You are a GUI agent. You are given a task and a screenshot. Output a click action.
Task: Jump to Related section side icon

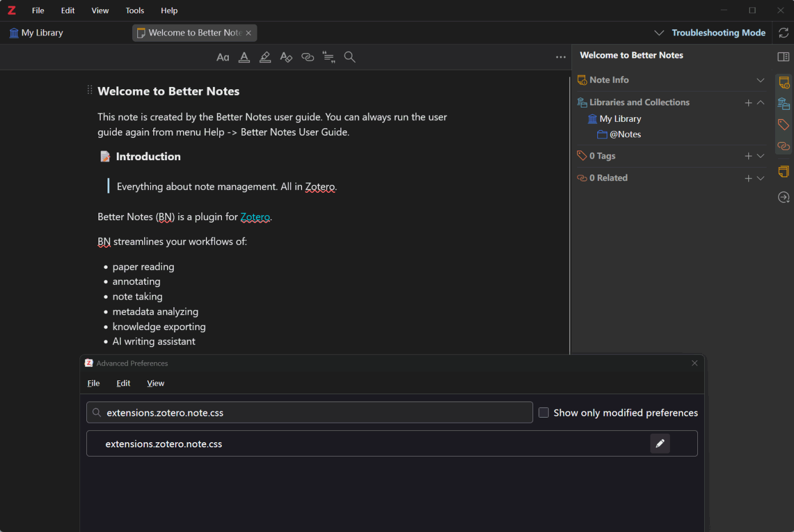(784, 146)
